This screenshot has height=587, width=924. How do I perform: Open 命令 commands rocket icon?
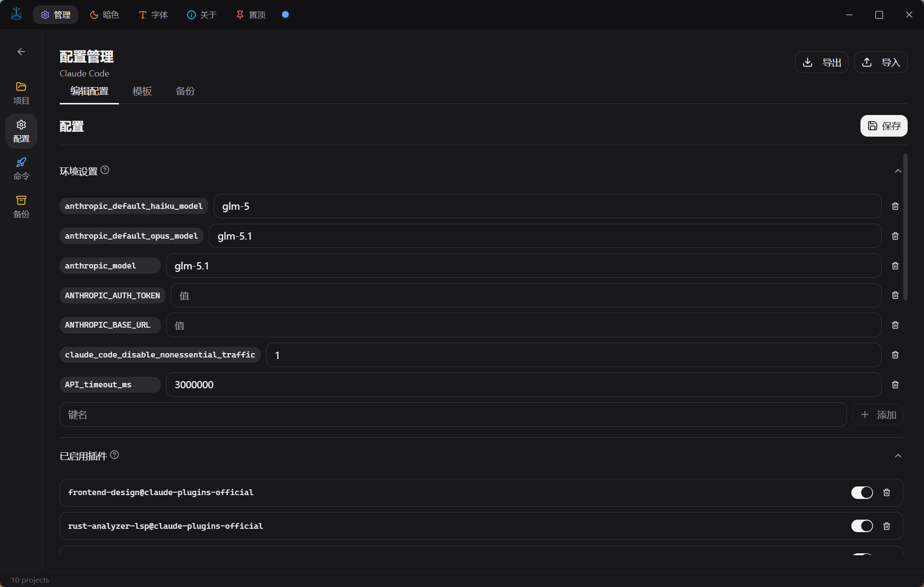21,168
